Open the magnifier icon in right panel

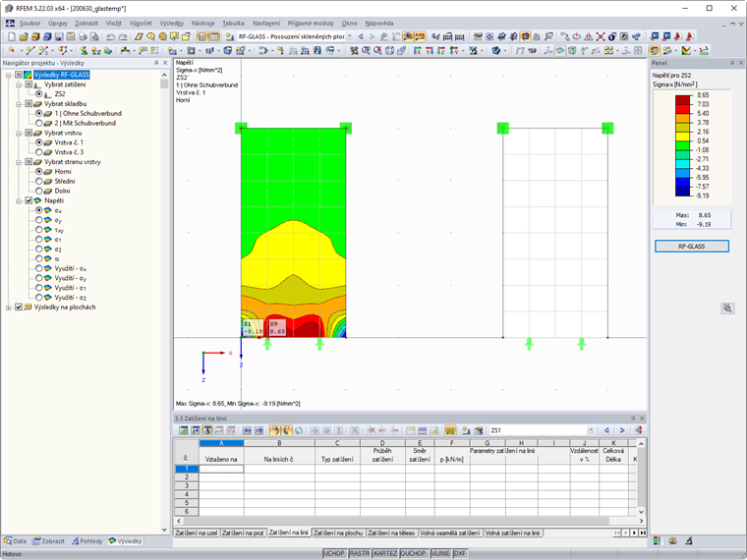click(727, 308)
